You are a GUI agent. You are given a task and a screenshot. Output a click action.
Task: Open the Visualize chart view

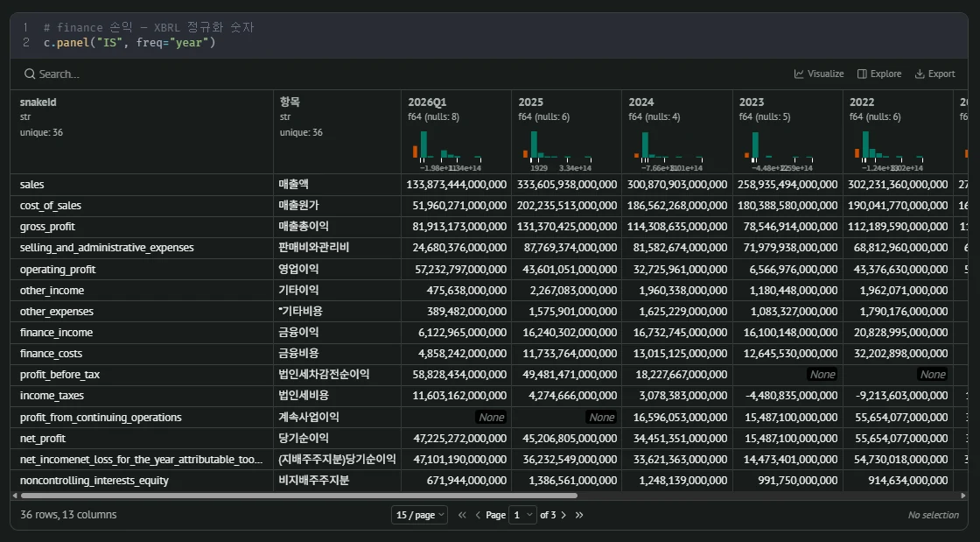point(819,74)
